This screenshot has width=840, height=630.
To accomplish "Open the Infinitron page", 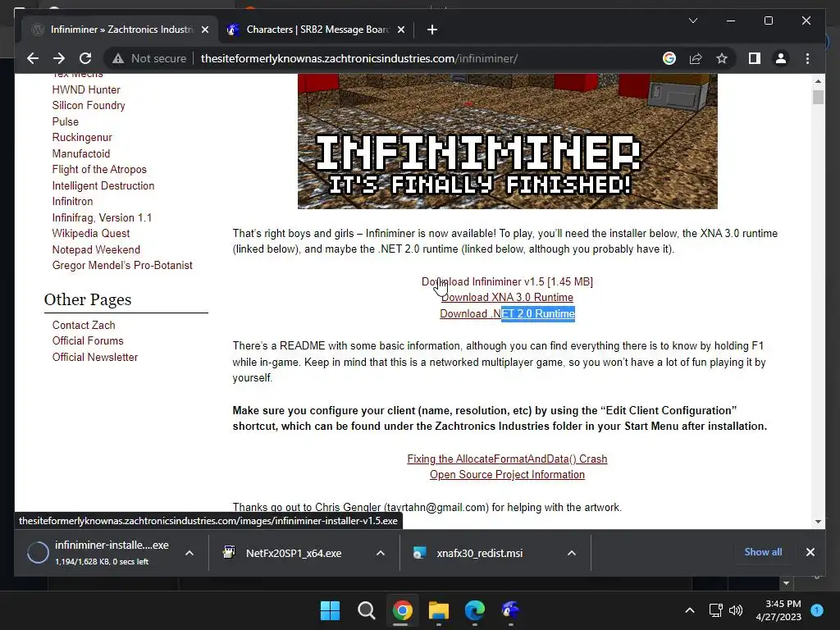I will click(72, 202).
